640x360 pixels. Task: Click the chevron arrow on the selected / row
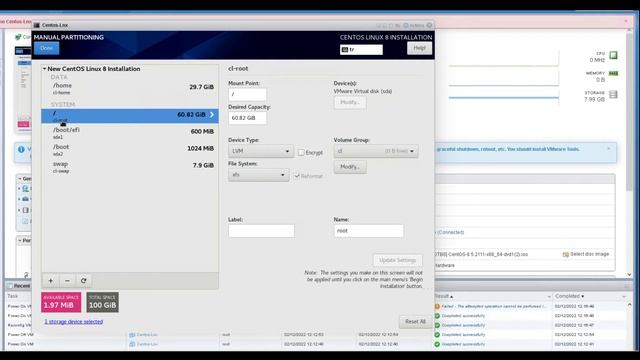click(212, 115)
